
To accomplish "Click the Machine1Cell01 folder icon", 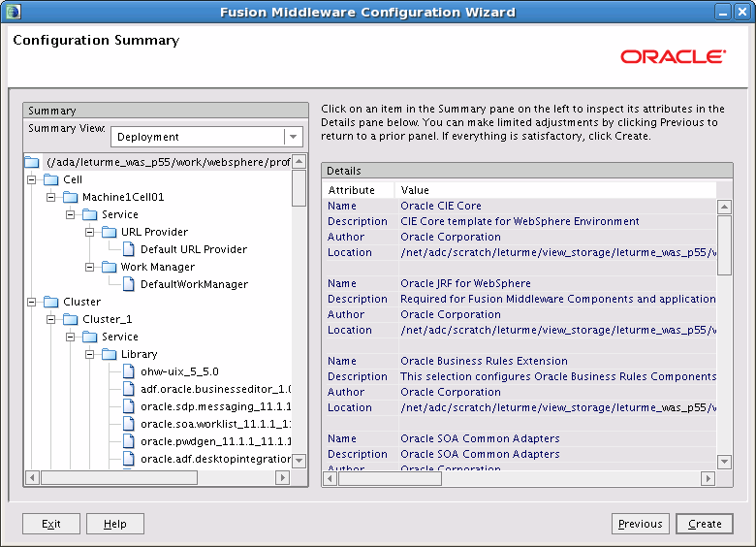I will click(71, 197).
